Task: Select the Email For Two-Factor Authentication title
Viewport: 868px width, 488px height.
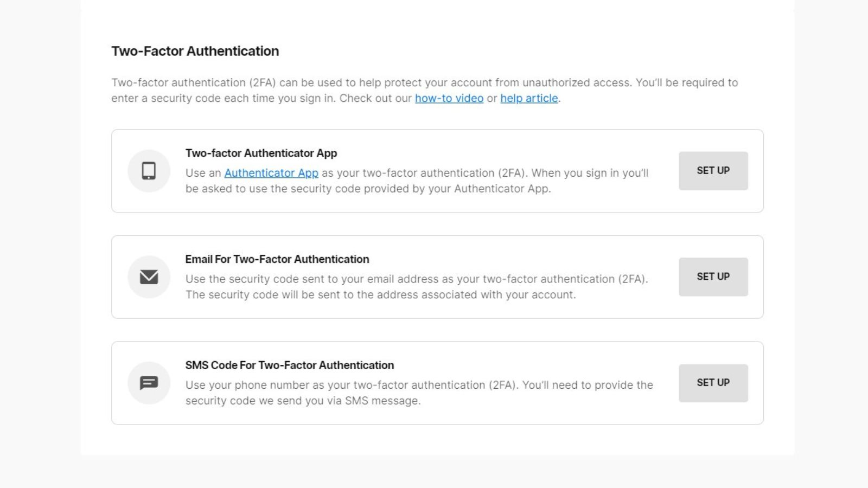Action: 277,259
